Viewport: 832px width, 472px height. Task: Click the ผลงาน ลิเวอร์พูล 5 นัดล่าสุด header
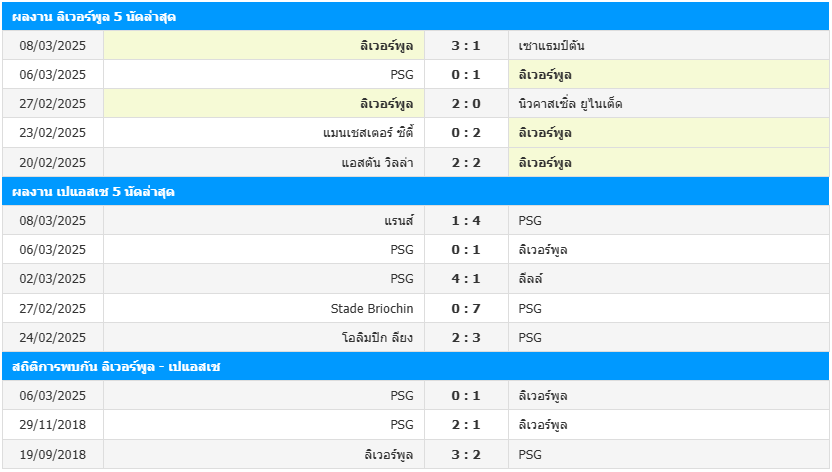pyautogui.click(x=415, y=16)
